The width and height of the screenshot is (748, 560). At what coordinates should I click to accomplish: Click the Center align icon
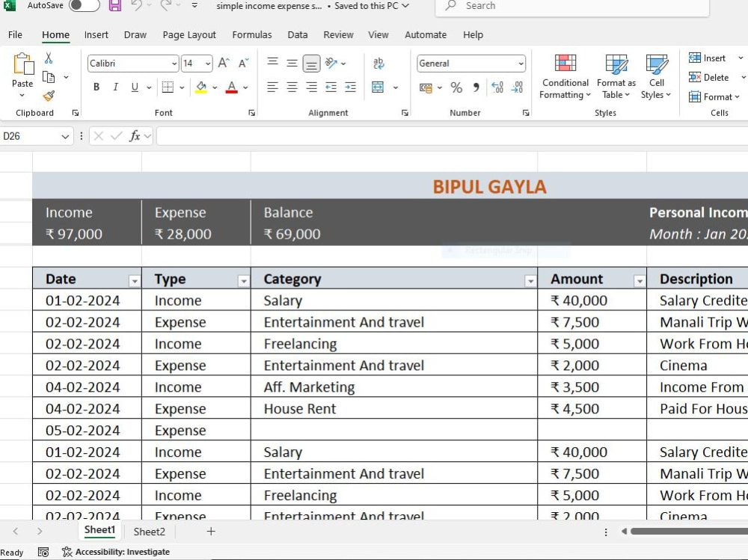click(292, 87)
